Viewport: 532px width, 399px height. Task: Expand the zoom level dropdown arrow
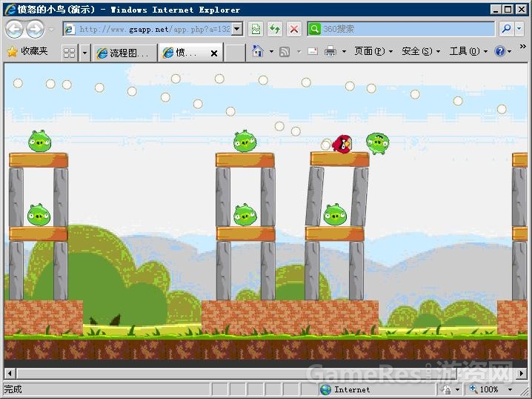[510, 390]
